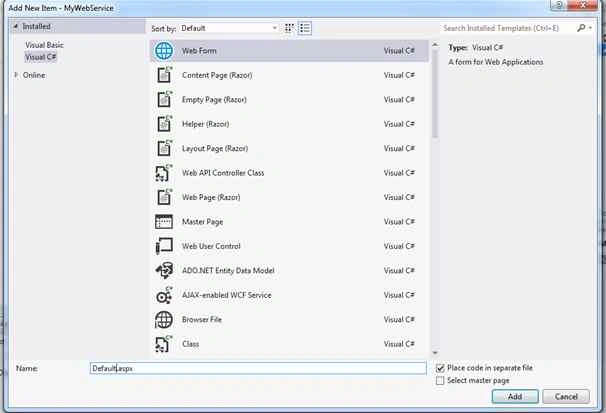Click the Name input field
Viewport: 606px width, 413px height.
pos(258,368)
